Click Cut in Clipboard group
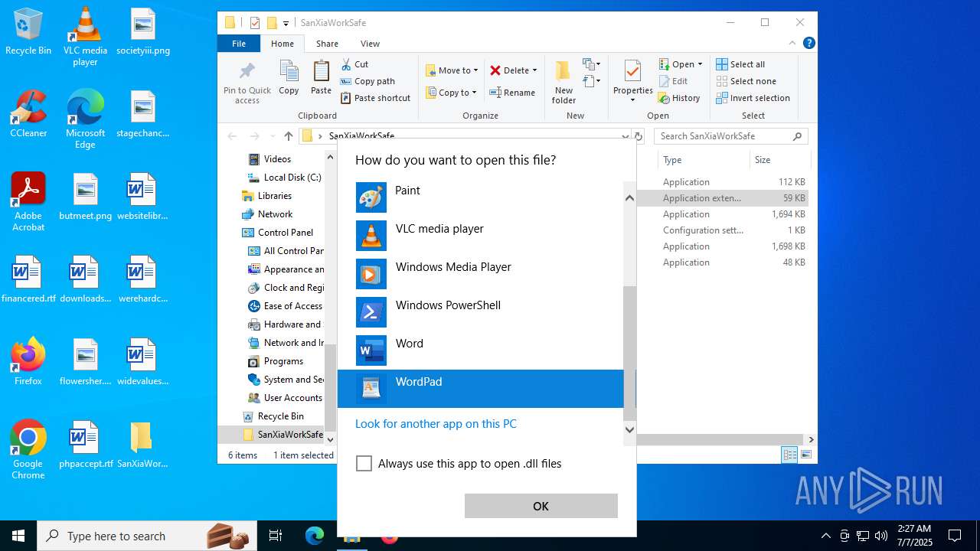This screenshot has height=551, width=980. click(x=354, y=64)
